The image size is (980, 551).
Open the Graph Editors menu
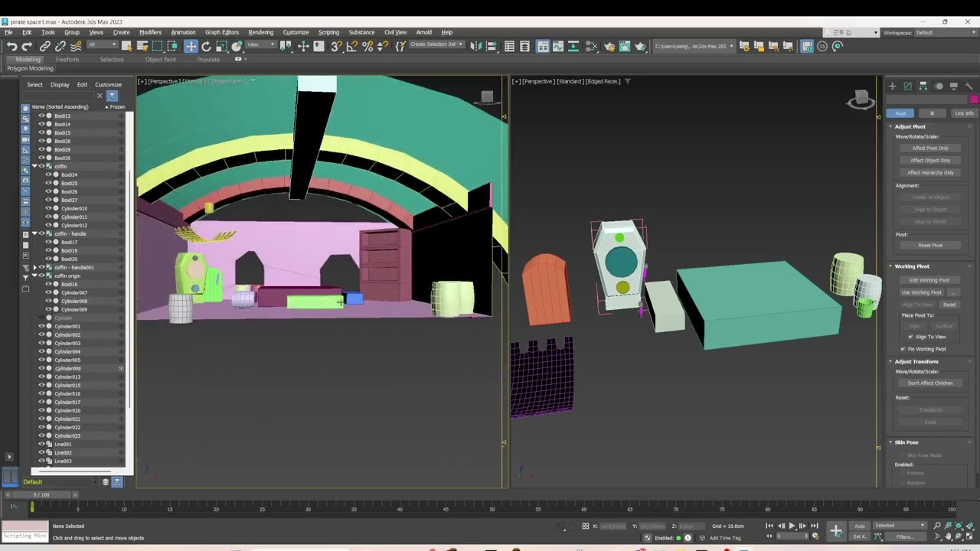[x=222, y=32]
